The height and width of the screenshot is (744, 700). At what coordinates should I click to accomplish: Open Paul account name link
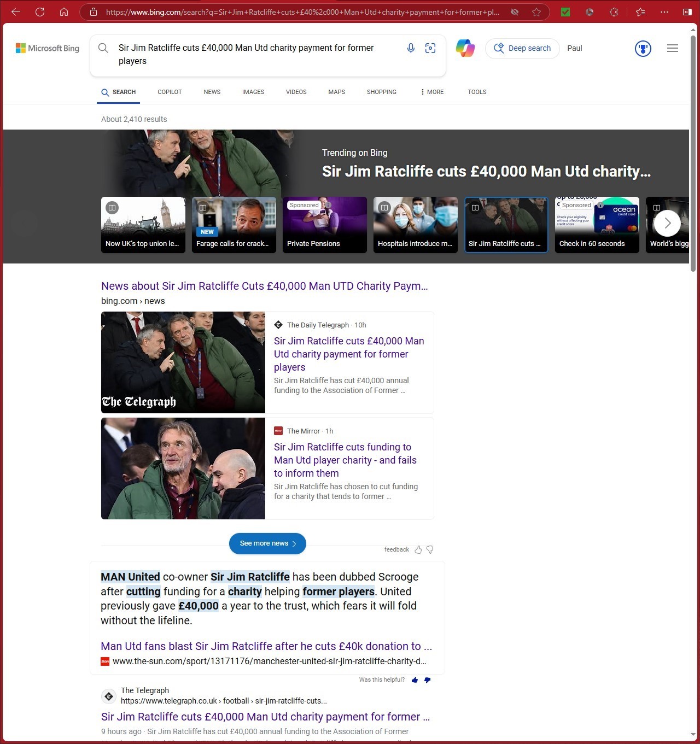pyautogui.click(x=575, y=48)
